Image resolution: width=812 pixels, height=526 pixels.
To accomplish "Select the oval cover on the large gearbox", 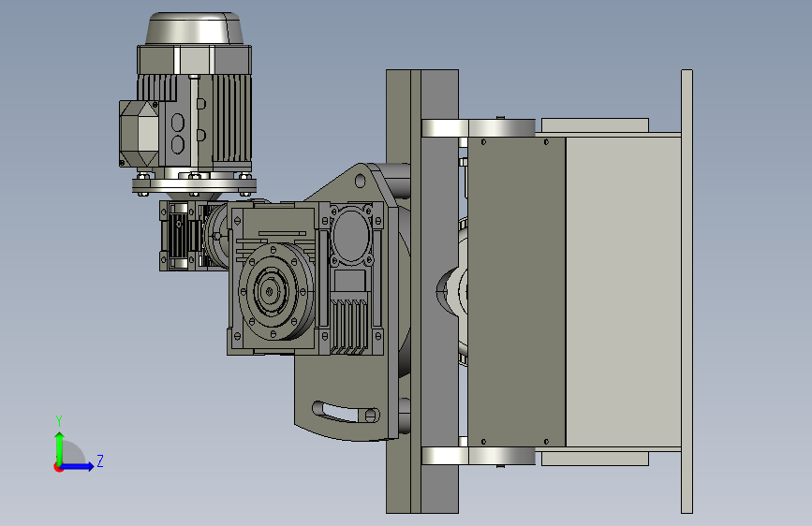I will click(x=351, y=236).
